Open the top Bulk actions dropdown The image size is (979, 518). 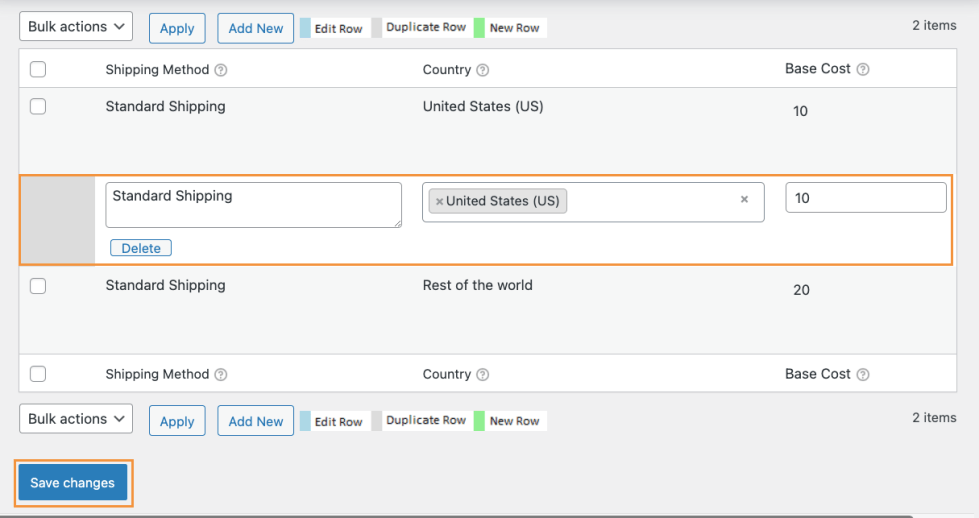tap(76, 27)
